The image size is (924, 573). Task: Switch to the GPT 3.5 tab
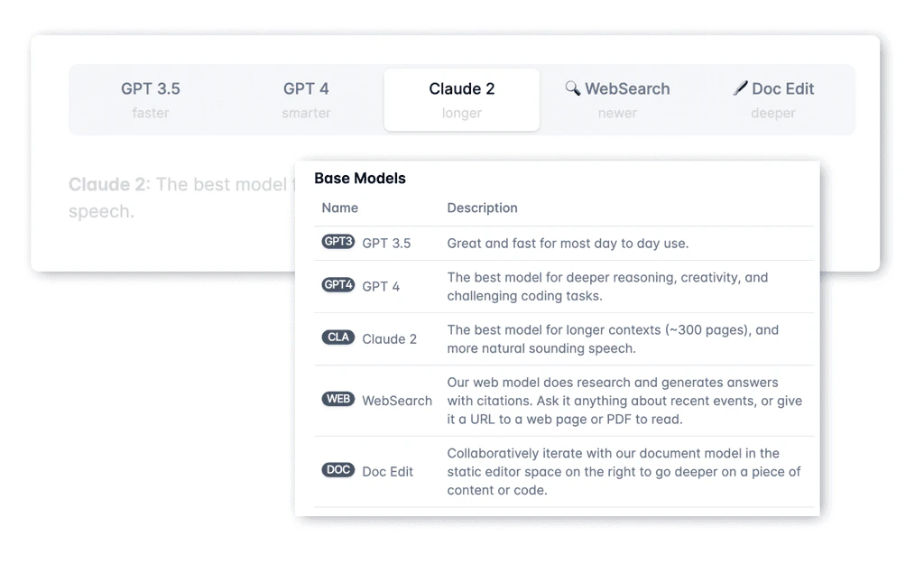151,97
